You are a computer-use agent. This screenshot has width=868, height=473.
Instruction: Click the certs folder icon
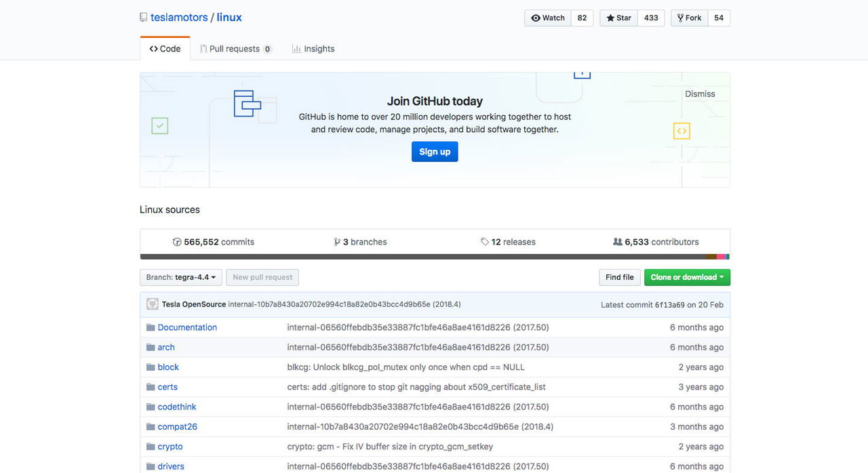151,387
